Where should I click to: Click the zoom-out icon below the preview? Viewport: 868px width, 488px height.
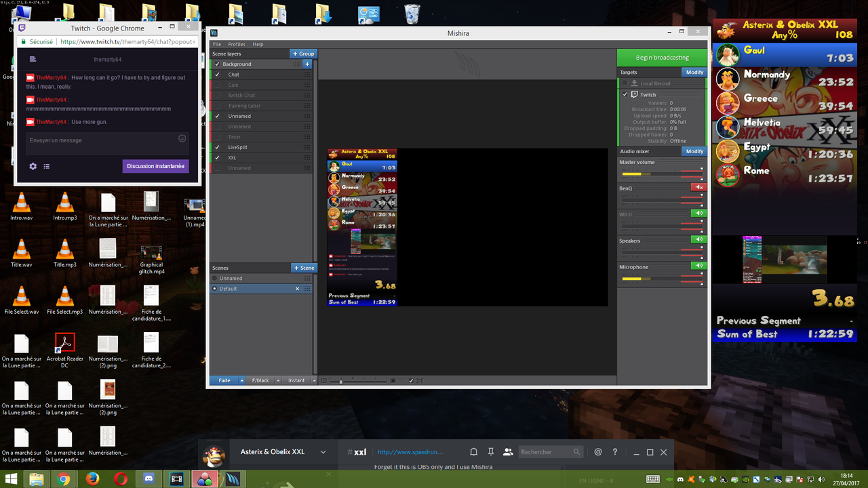coord(323,381)
